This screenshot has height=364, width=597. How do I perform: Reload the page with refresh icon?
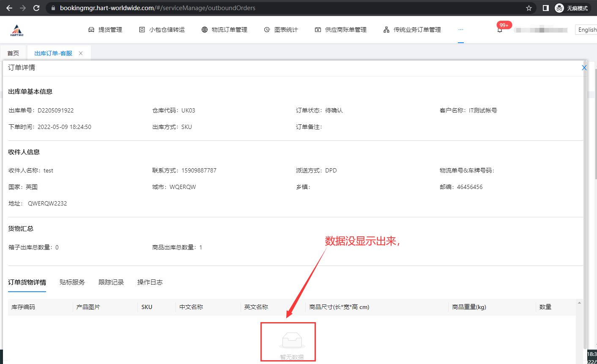coord(36,8)
